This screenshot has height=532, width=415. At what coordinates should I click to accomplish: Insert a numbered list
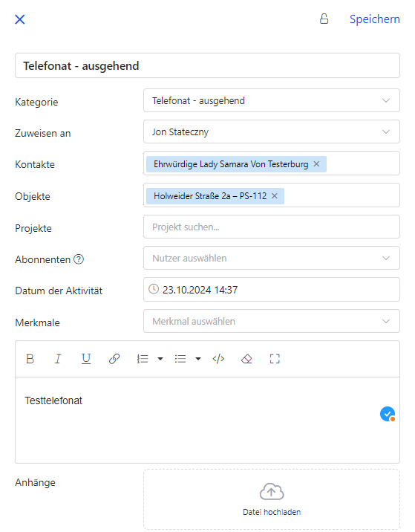143,359
